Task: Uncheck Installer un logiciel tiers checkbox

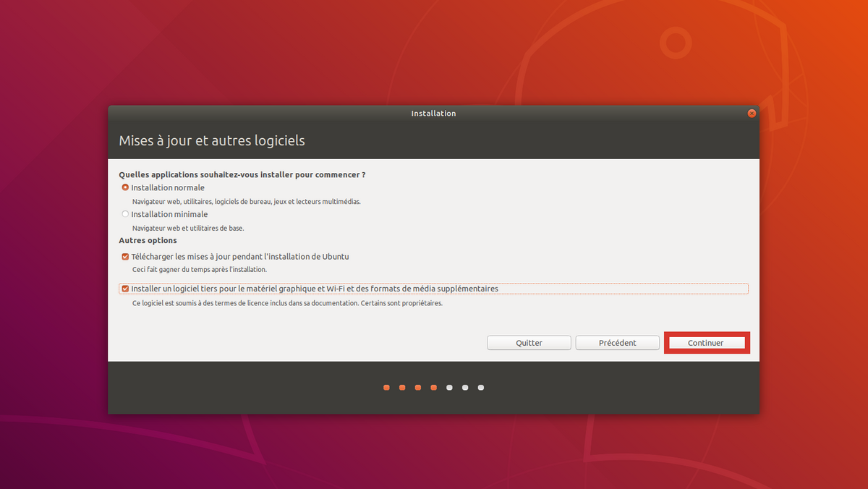Action: 125,289
